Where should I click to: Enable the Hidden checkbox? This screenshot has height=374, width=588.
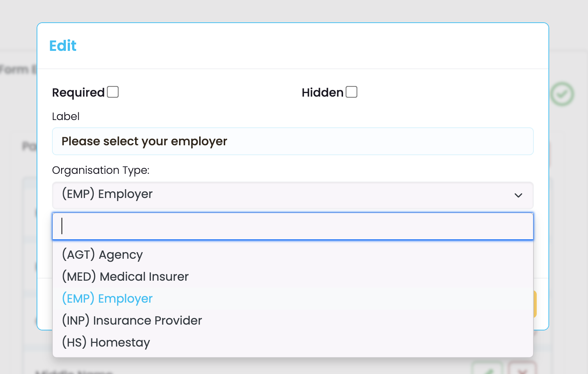tap(351, 92)
